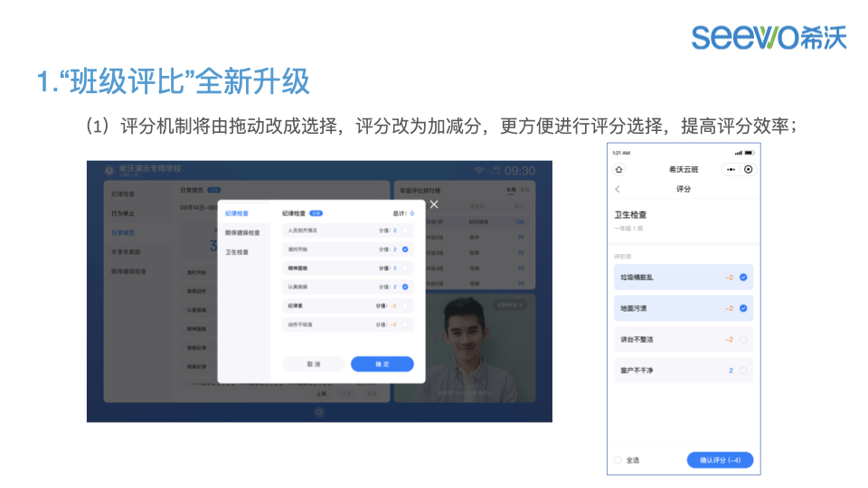Check the 人员到齐情况 option in dialog
This screenshot has height=488, width=868.
[405, 230]
